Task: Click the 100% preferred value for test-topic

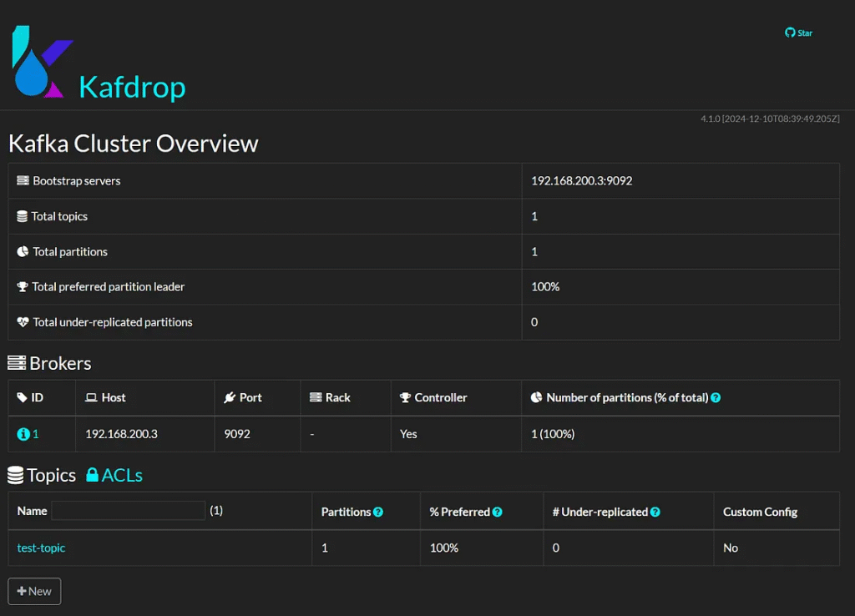Action: [x=444, y=548]
